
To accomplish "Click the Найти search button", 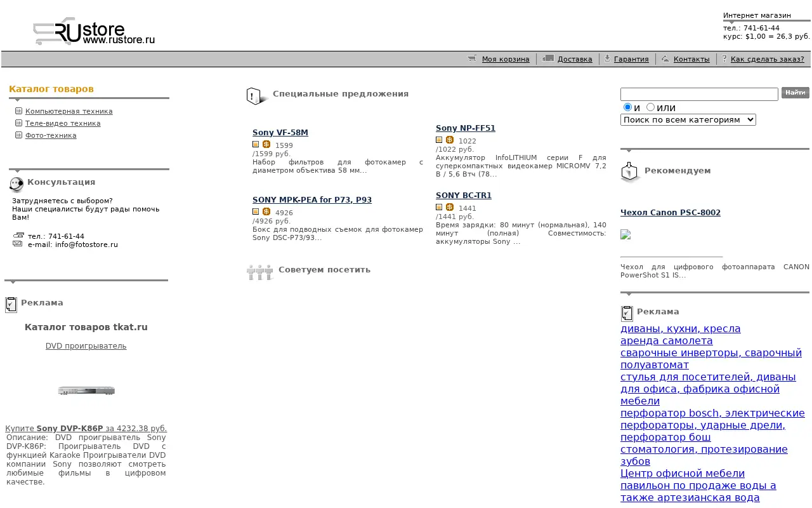I will click(x=796, y=93).
